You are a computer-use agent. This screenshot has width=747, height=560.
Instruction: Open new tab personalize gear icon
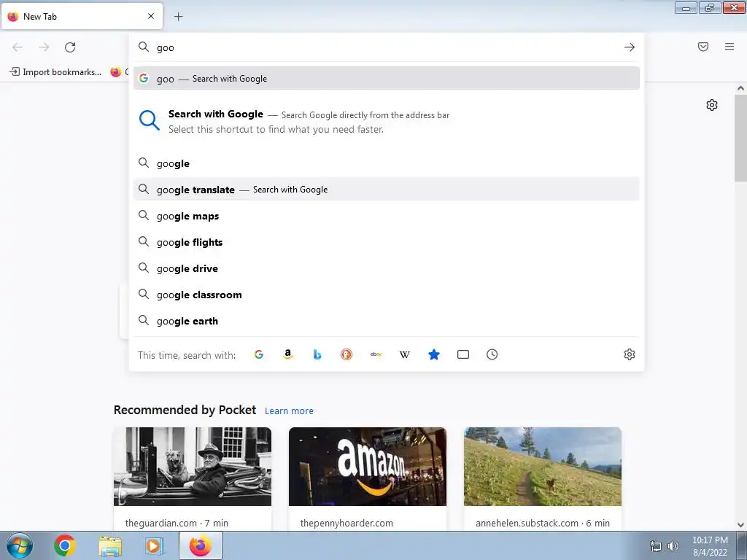[712, 105]
